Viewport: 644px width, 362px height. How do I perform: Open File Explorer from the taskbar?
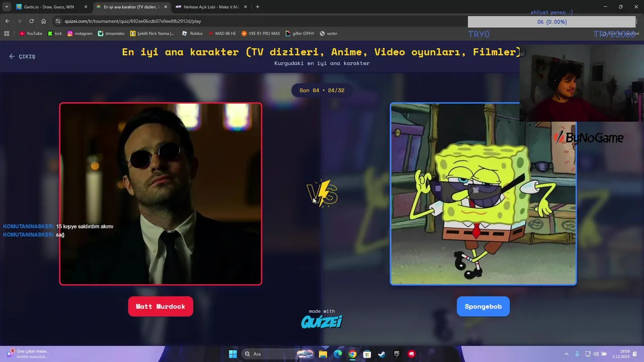[323, 354]
